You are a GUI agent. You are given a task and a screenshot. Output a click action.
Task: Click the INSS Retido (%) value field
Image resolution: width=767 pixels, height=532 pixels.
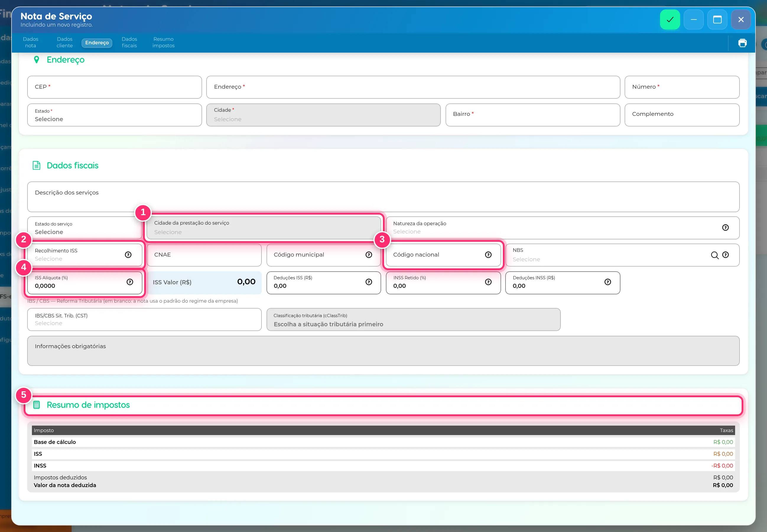[443, 283]
